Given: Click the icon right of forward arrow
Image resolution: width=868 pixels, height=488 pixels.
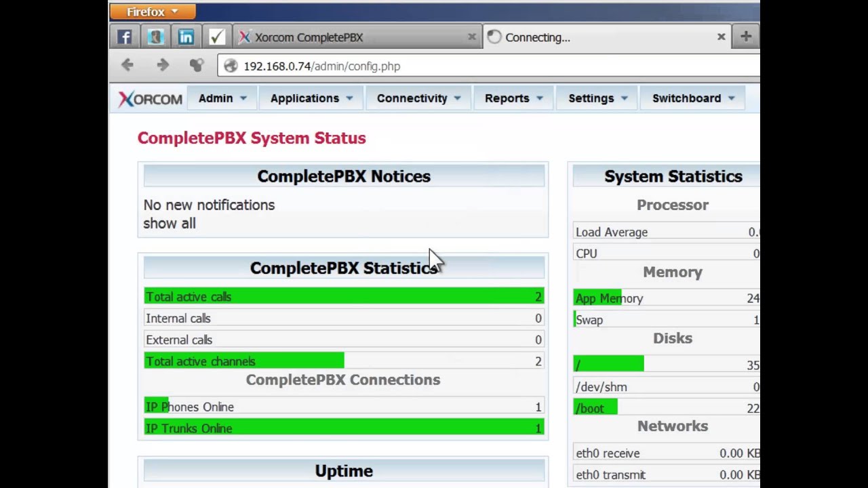Looking at the screenshot, I should point(196,65).
